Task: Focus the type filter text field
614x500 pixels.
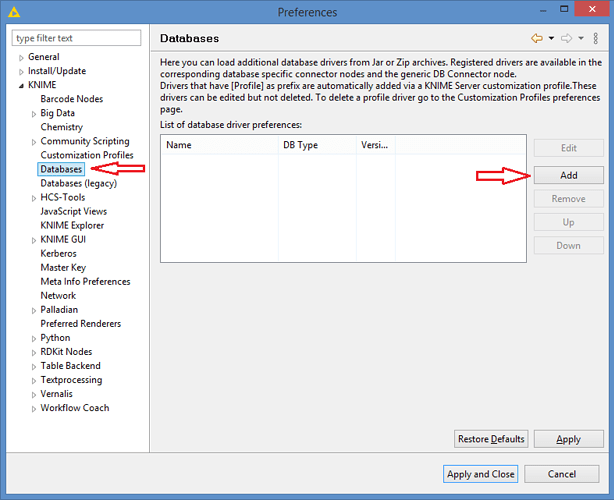Action: tap(76, 38)
